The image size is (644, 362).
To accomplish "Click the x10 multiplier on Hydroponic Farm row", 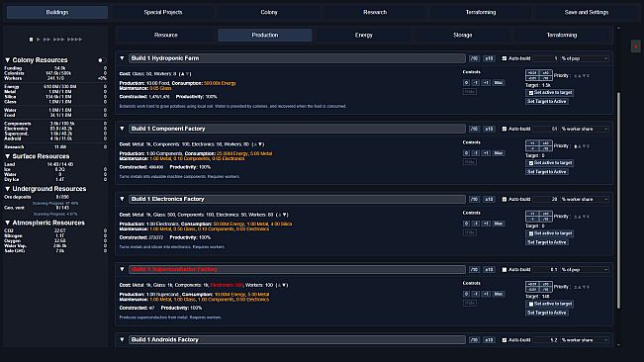I will pos(489,58).
